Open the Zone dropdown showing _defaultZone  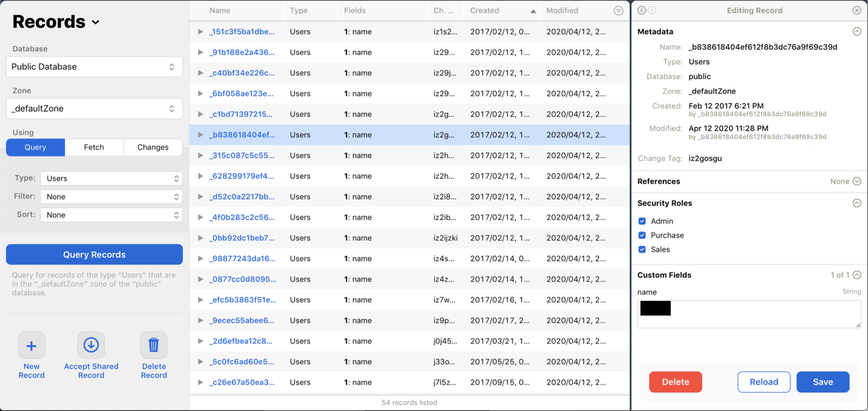pyautogui.click(x=94, y=108)
